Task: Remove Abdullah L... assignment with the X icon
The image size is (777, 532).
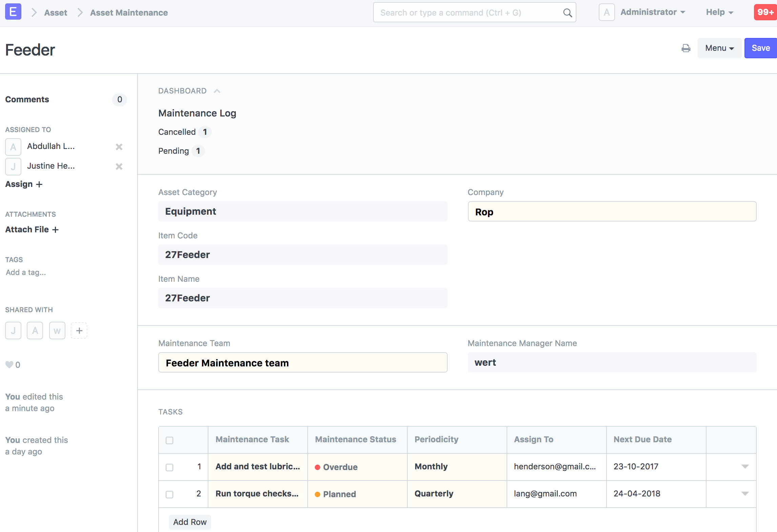Action: [x=119, y=147]
